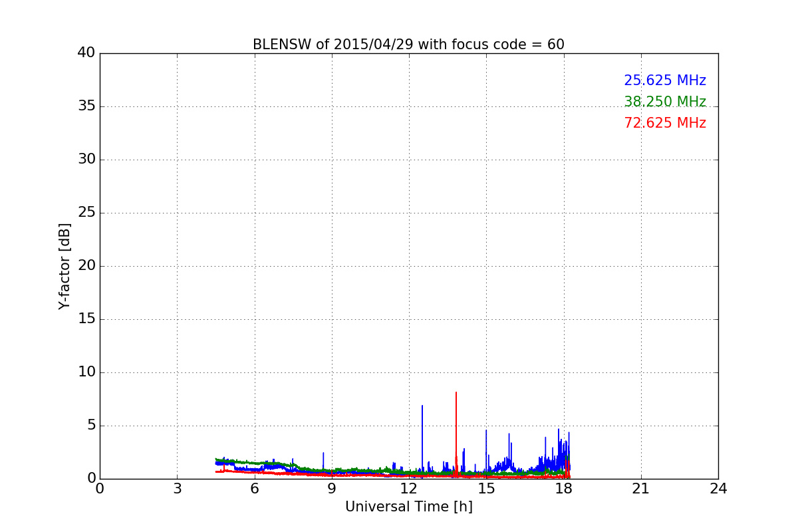Click the x-axis tick label '24'

pos(718,489)
